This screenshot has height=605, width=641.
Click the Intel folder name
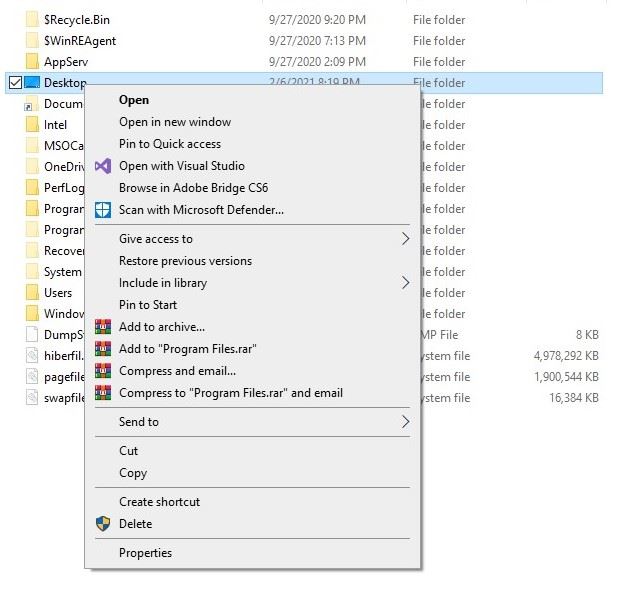coord(55,125)
